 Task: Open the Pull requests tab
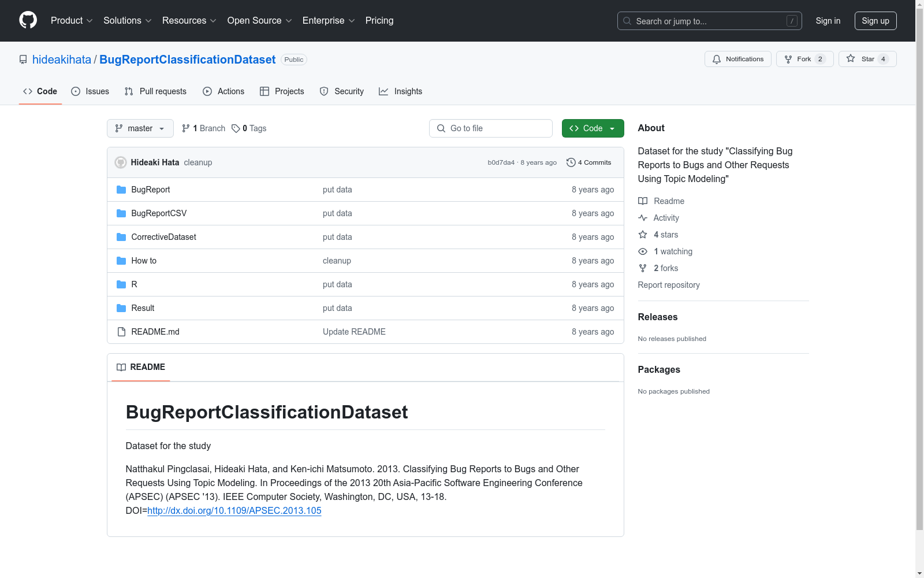coord(155,91)
